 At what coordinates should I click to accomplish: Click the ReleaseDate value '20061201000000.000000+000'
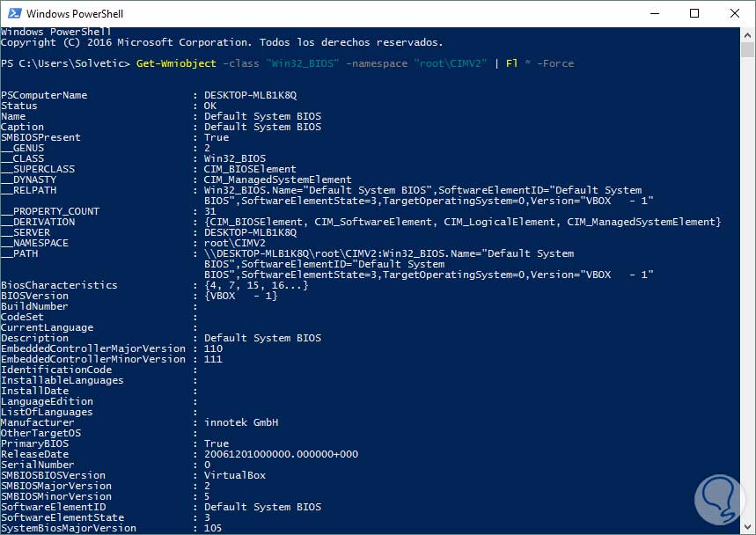point(281,454)
